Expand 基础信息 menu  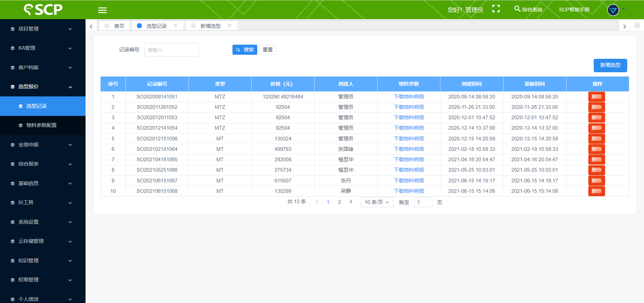tap(43, 183)
